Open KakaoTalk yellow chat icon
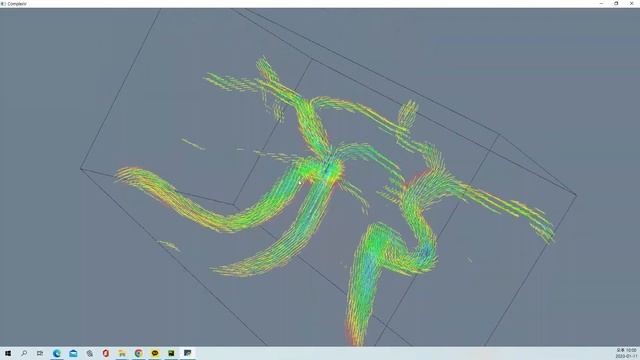The width and height of the screenshot is (640, 360). click(155, 353)
